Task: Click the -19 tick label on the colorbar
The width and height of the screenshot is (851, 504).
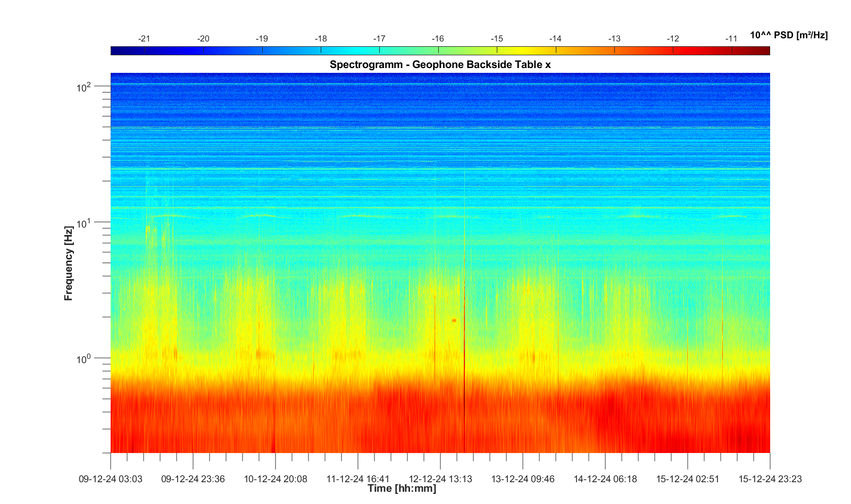Action: [262, 39]
